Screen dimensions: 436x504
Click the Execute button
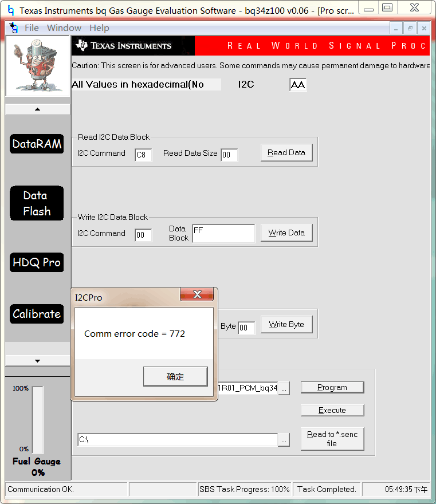332,410
